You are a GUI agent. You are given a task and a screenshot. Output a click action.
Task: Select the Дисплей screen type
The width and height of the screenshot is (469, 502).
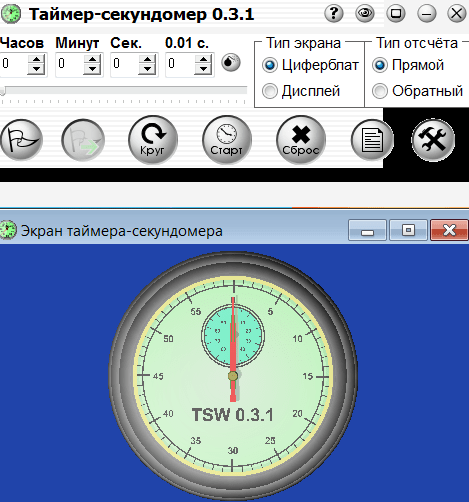click(301, 91)
